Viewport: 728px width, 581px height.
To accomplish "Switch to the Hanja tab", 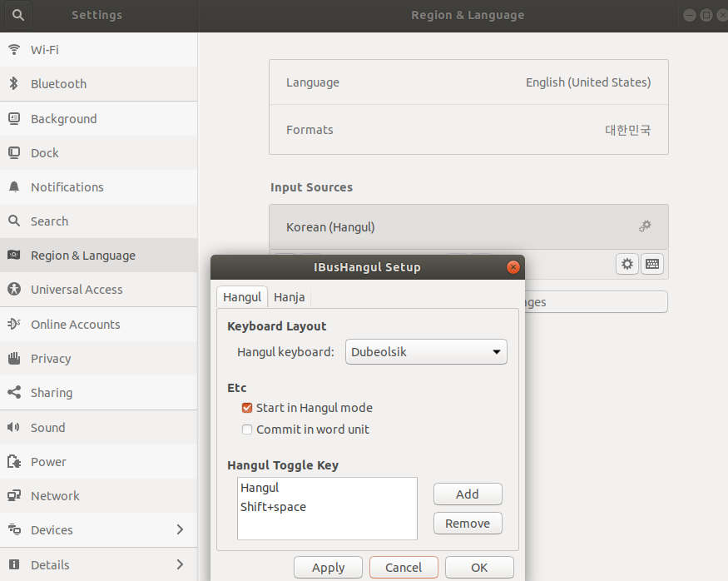I will point(290,297).
